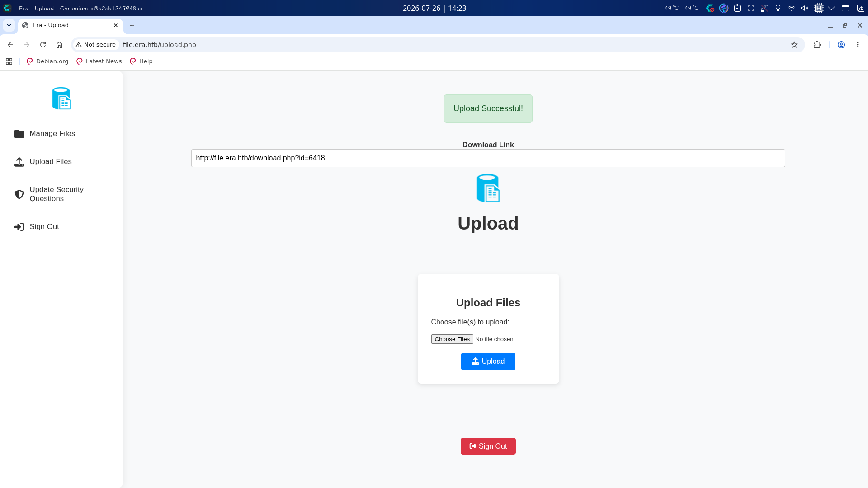Expand the tab search dropdown arrow
Viewport: 868px width, 488px height.
pos(9,25)
